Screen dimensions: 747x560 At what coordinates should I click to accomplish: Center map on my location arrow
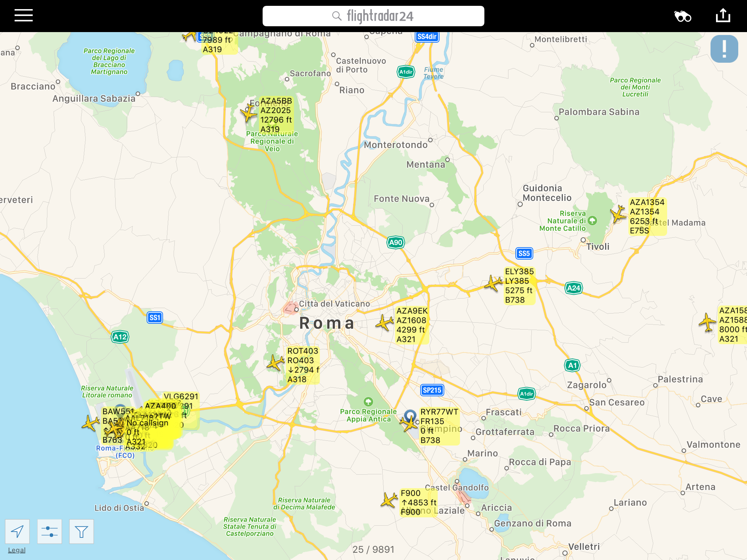(17, 532)
